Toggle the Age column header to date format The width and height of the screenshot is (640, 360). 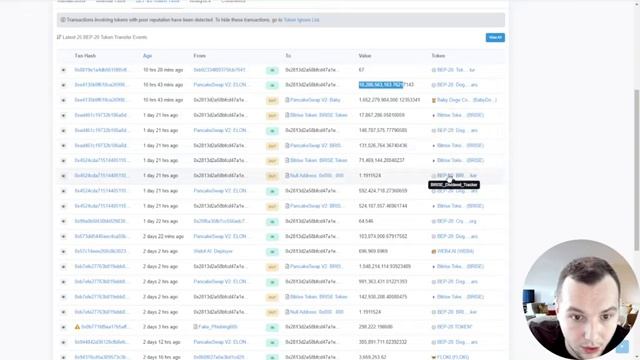147,56
